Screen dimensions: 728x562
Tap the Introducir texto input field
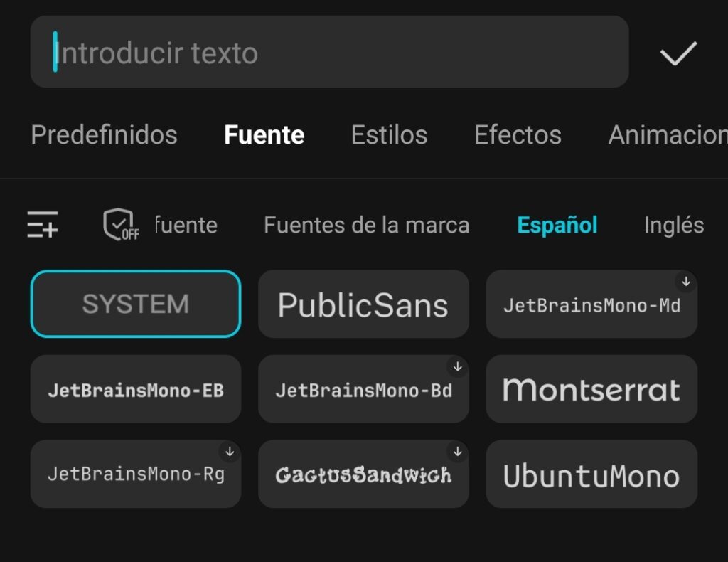tap(328, 53)
